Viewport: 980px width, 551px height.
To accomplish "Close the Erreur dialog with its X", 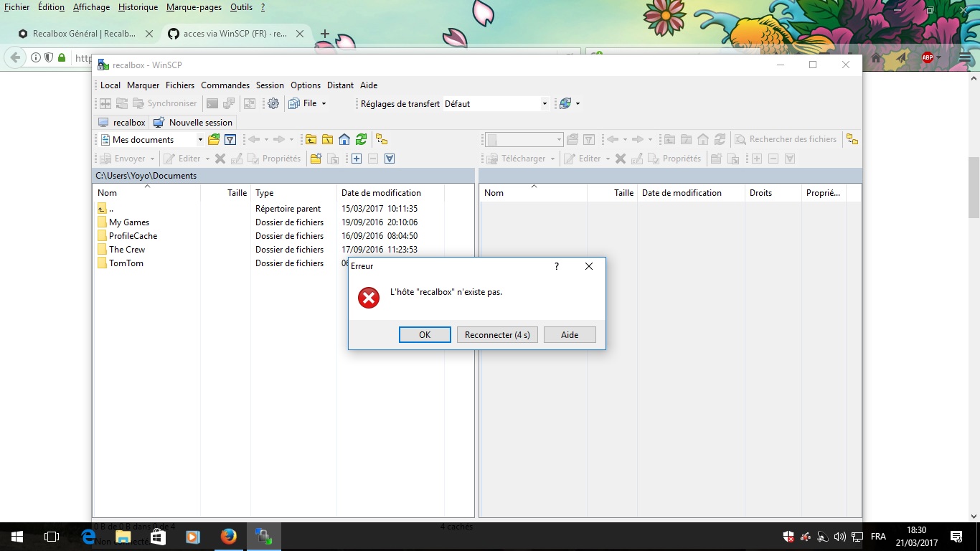I will (x=589, y=266).
